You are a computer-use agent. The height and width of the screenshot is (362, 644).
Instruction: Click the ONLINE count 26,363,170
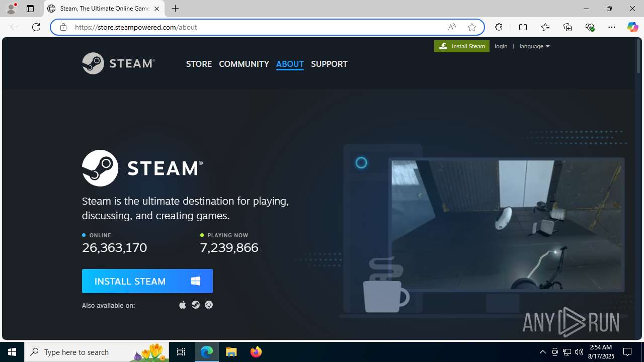click(x=115, y=247)
